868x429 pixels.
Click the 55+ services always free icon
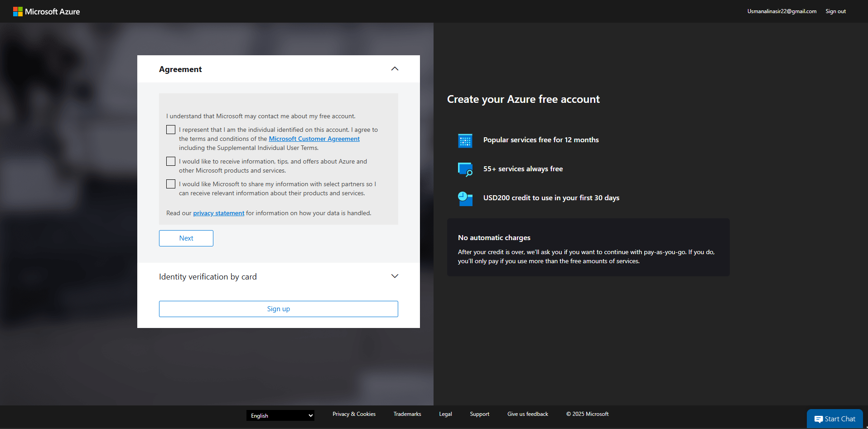pos(465,169)
